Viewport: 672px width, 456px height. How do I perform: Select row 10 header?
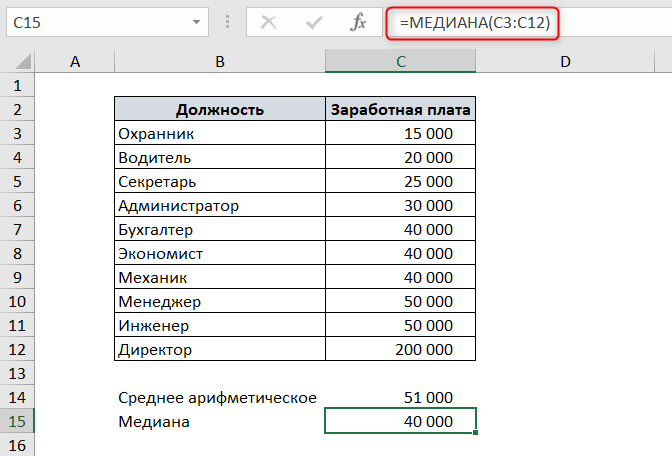pos(17,301)
